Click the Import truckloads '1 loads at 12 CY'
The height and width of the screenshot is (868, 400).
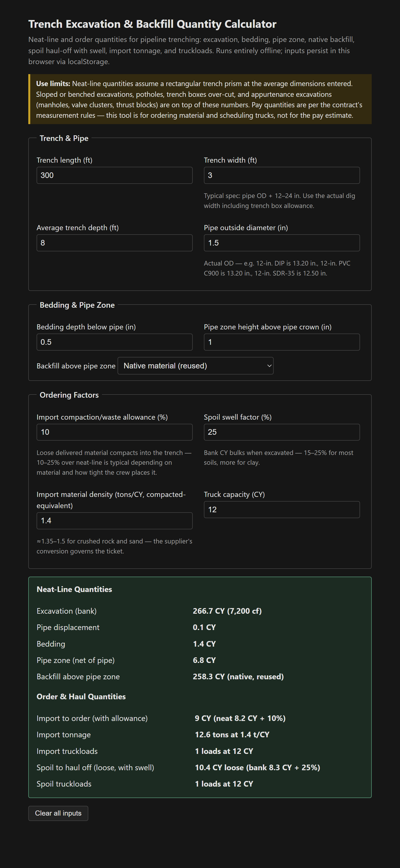click(x=224, y=751)
